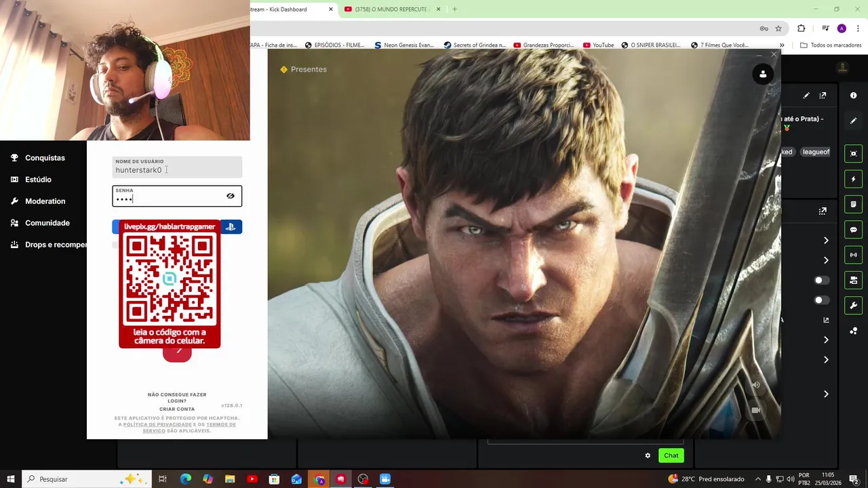This screenshot has width=868, height=488.
Task: Click the green Chat button
Action: point(671,455)
